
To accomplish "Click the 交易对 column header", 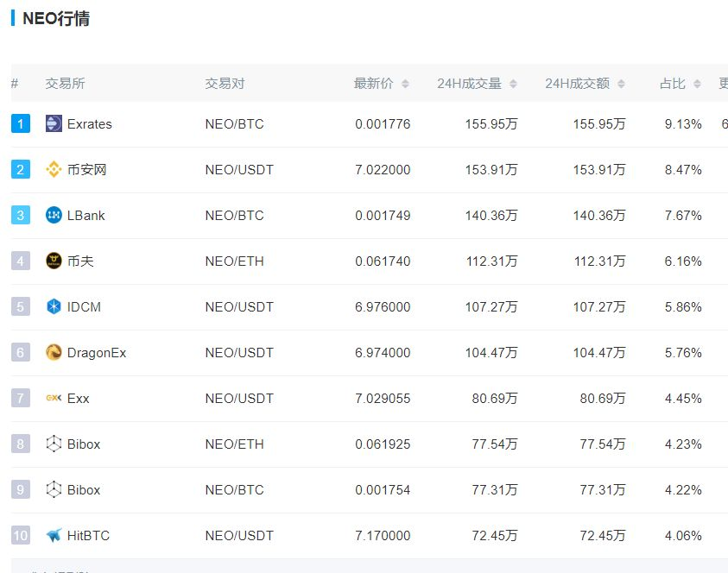I will click(225, 84).
